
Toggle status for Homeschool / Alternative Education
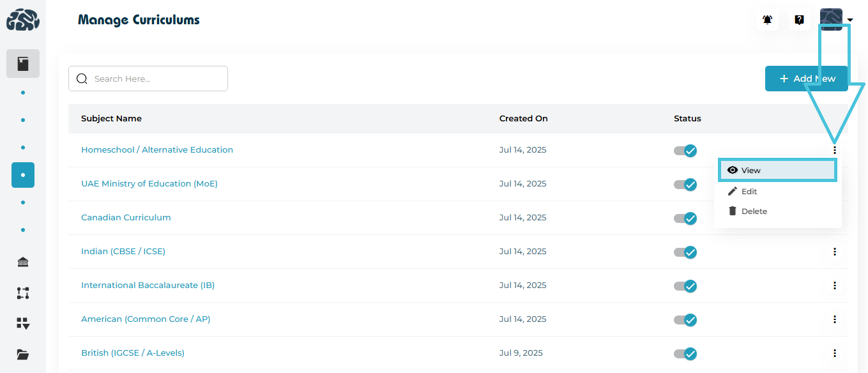click(685, 151)
